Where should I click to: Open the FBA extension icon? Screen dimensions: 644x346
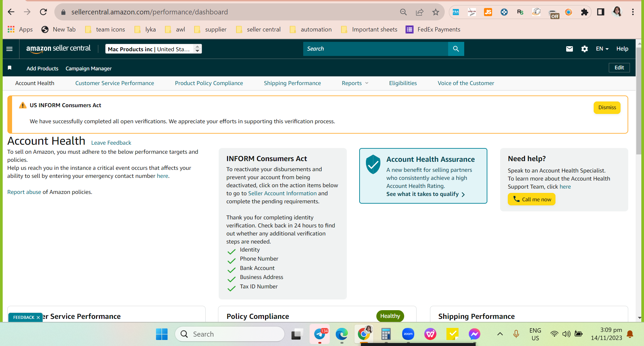[456, 12]
